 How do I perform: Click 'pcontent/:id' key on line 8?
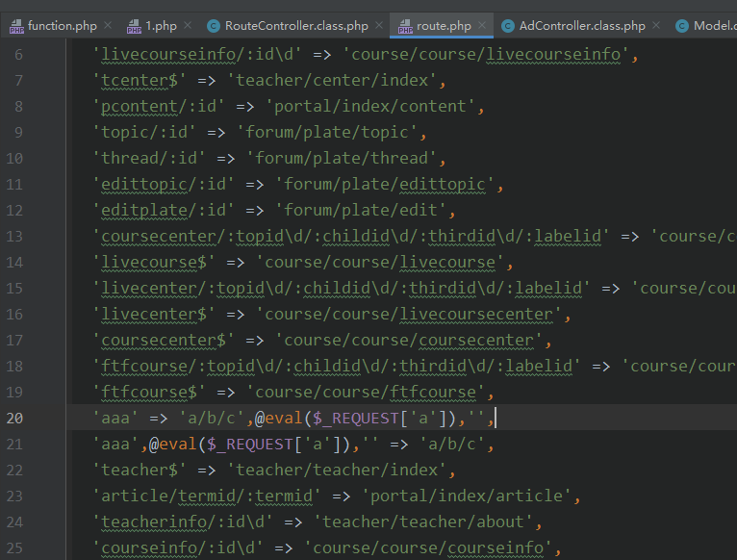pyautogui.click(x=159, y=106)
